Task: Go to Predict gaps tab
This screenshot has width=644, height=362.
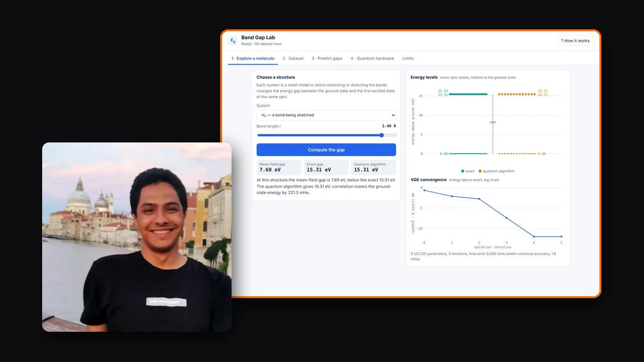Action: pyautogui.click(x=327, y=58)
